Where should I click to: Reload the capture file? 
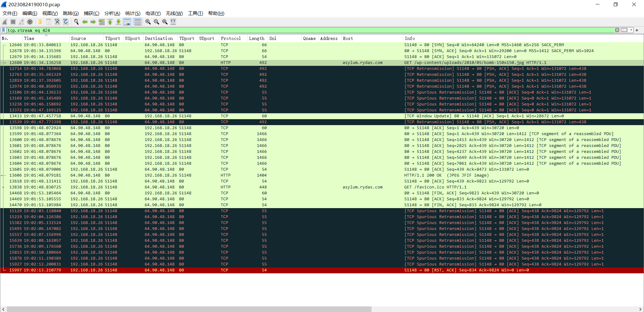click(x=66, y=22)
